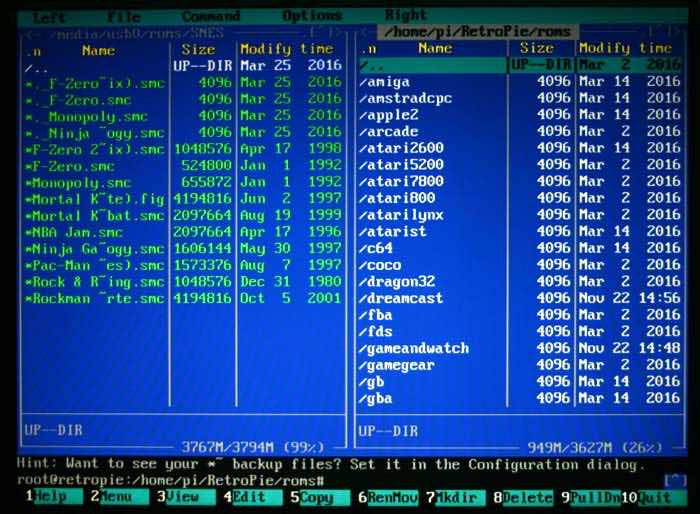Open the Options menu
This screenshot has width=700, height=514.
click(x=312, y=16)
